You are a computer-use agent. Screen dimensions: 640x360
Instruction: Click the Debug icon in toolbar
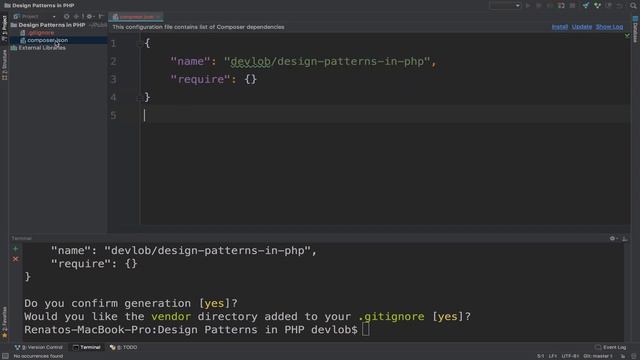[x=539, y=5]
